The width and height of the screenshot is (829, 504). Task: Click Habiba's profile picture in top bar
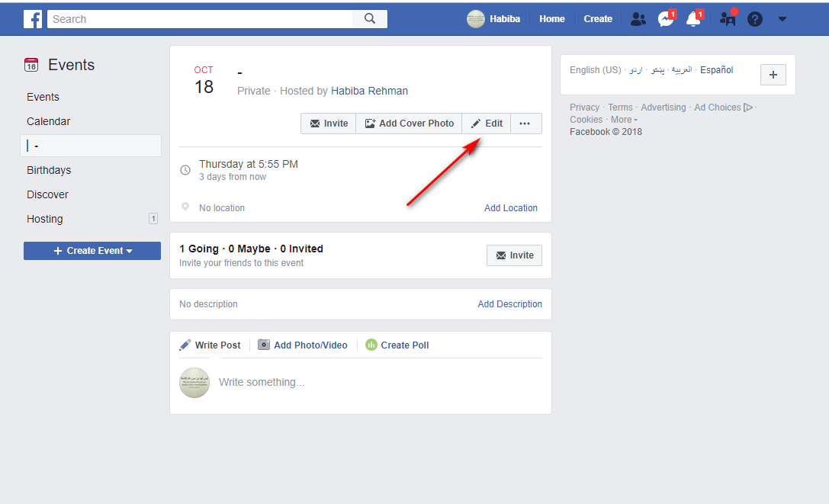coord(475,19)
